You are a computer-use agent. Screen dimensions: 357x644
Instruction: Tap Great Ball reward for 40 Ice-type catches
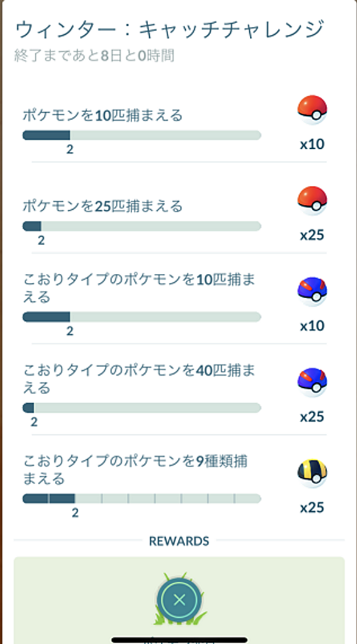pos(312,382)
